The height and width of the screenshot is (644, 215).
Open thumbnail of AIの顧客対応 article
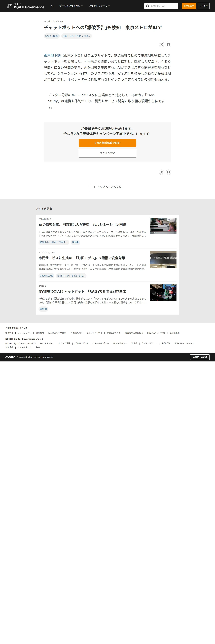(x=163, y=226)
